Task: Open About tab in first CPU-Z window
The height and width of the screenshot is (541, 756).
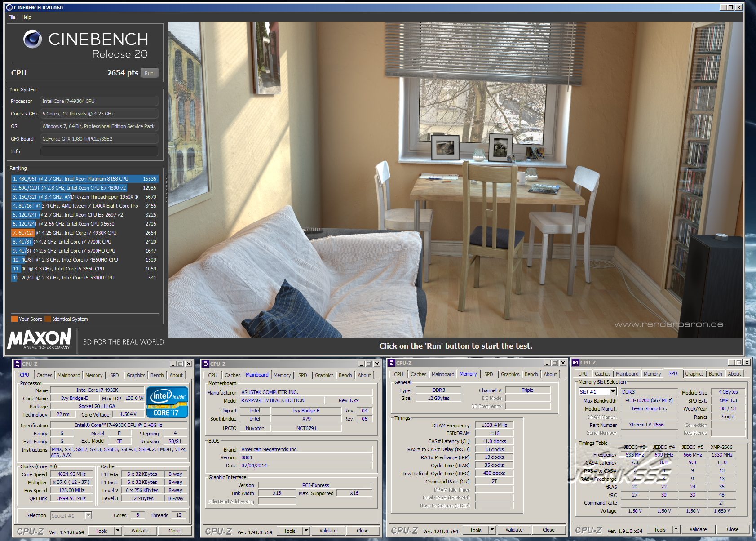Action: 176,375
